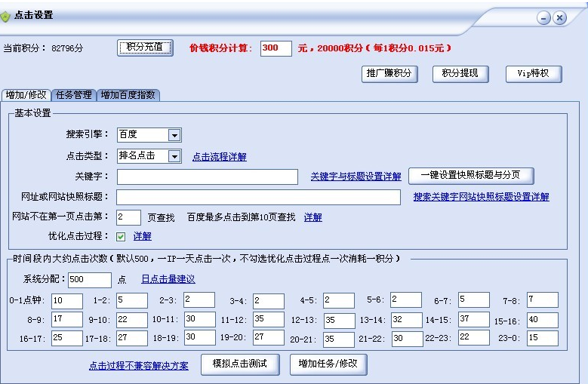Click the 6-7 hour field
The width and height of the screenshot is (588, 384).
[x=474, y=300]
